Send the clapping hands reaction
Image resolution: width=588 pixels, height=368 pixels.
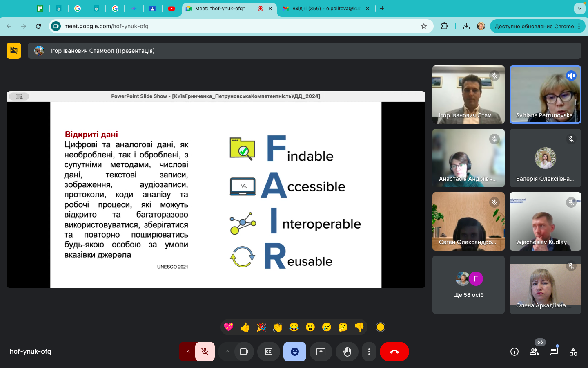tap(278, 327)
